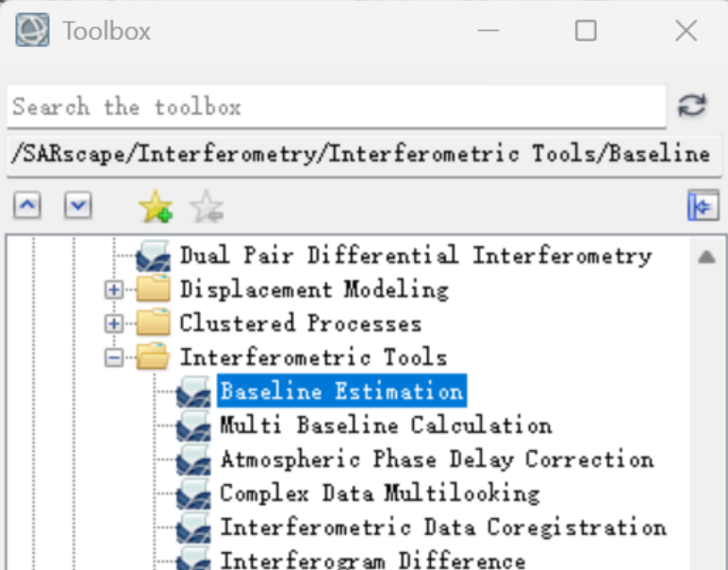The width and height of the screenshot is (728, 570).
Task: Click the Complex Data Multilooking tool icon
Action: point(193,494)
